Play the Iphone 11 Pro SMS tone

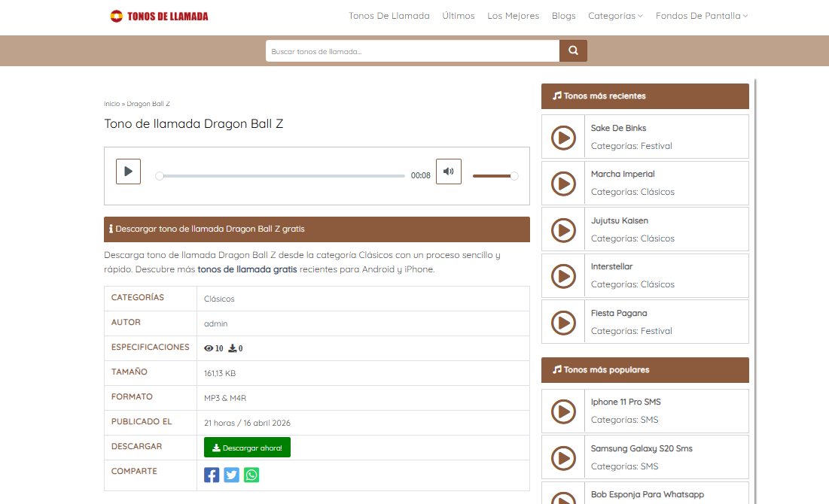point(564,411)
